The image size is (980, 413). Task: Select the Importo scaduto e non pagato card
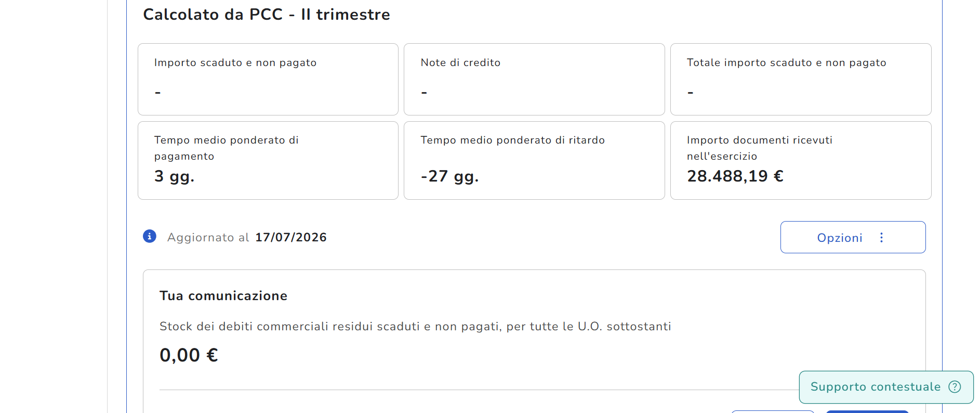tap(268, 79)
